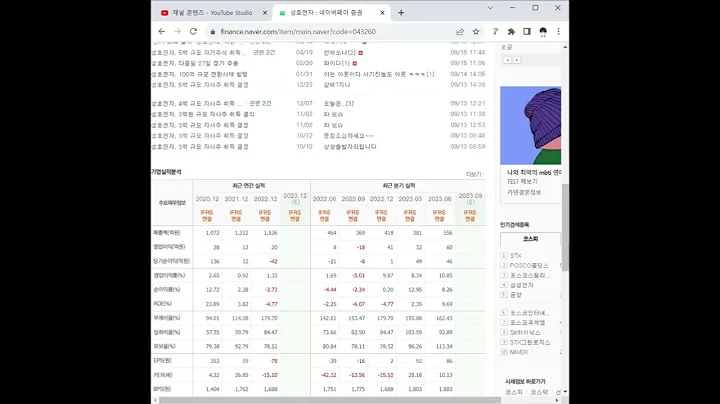
Task: Toggle the browser side panel icon
Action: point(527,32)
